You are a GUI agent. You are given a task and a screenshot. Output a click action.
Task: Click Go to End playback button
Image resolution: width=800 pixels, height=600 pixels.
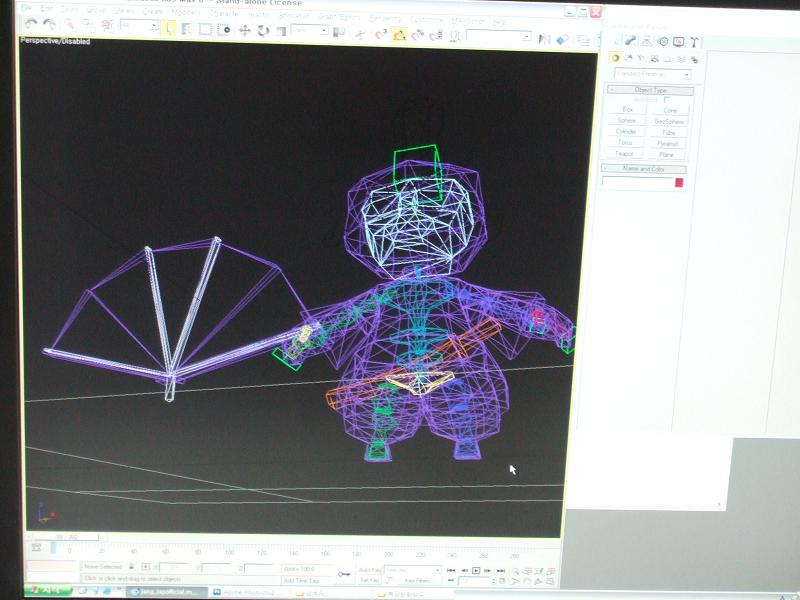(x=501, y=571)
